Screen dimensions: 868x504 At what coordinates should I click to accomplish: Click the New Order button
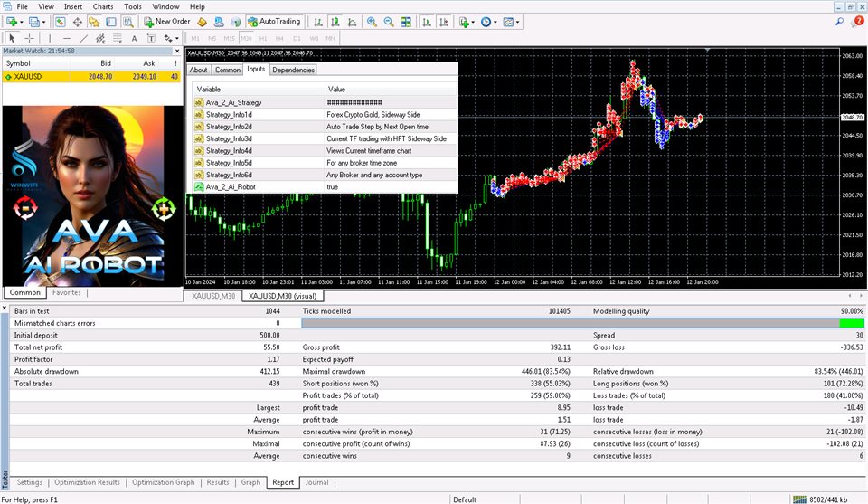pos(167,22)
